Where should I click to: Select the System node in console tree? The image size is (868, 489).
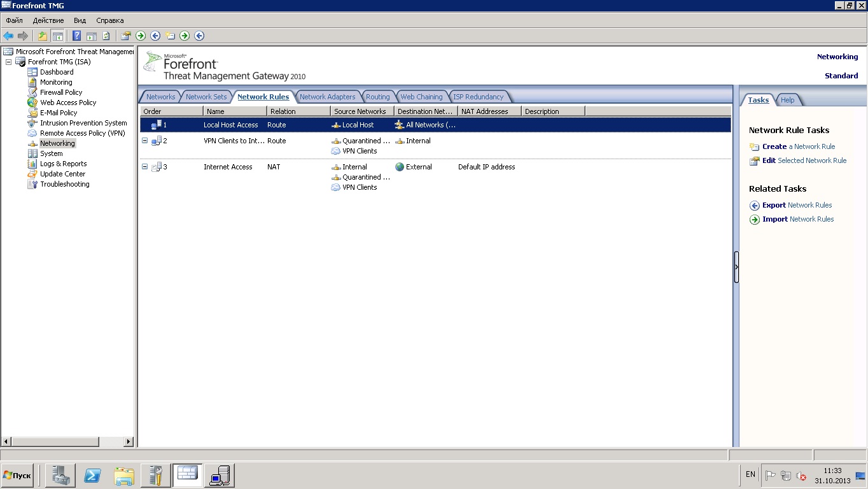coord(51,153)
